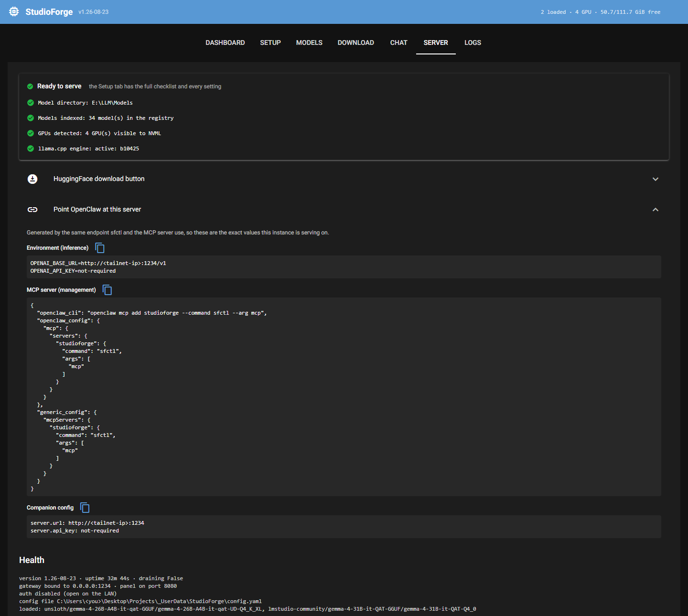The image size is (688, 616).
Task: Click the 'loaded:' gemma models line
Action: 247,609
